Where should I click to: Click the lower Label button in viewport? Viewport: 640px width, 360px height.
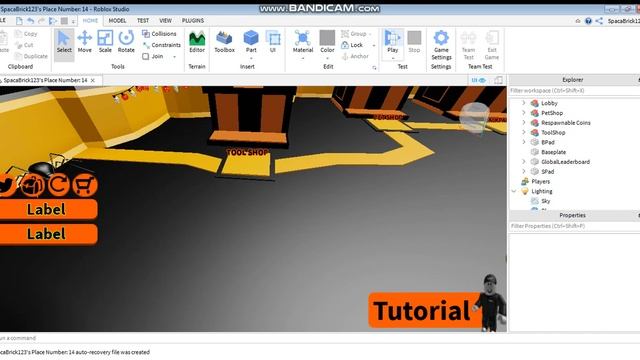pos(48,234)
